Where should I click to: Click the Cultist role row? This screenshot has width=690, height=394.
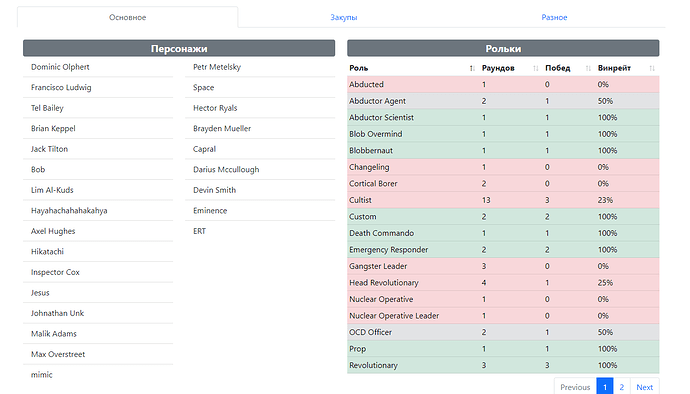point(503,200)
